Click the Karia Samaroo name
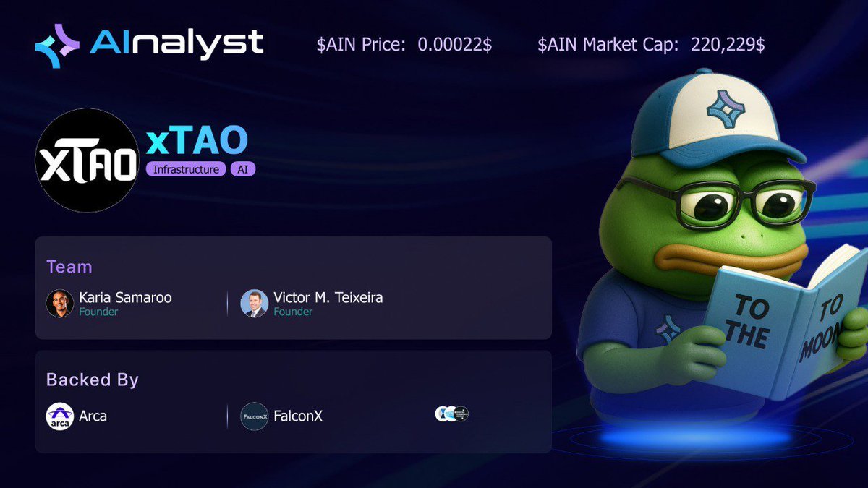Screen dimensions: 868x488 tap(125, 297)
